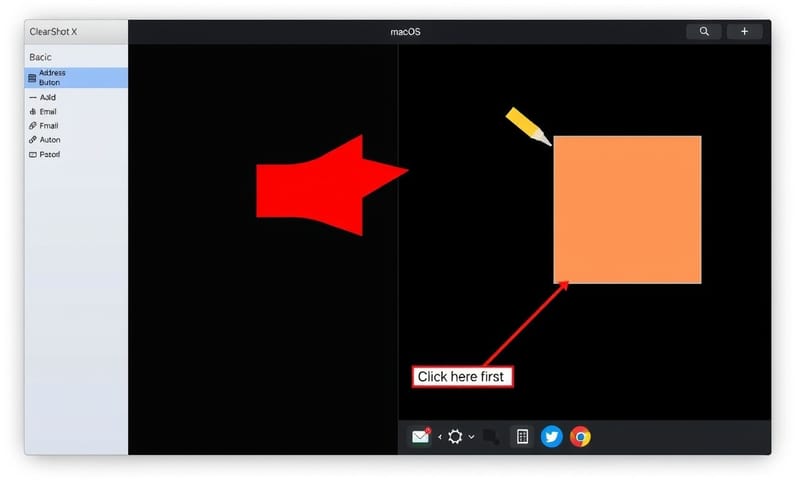This screenshot has height=480, width=800.
Task: Select the yellow pencil annotation tool
Action: pos(528,126)
